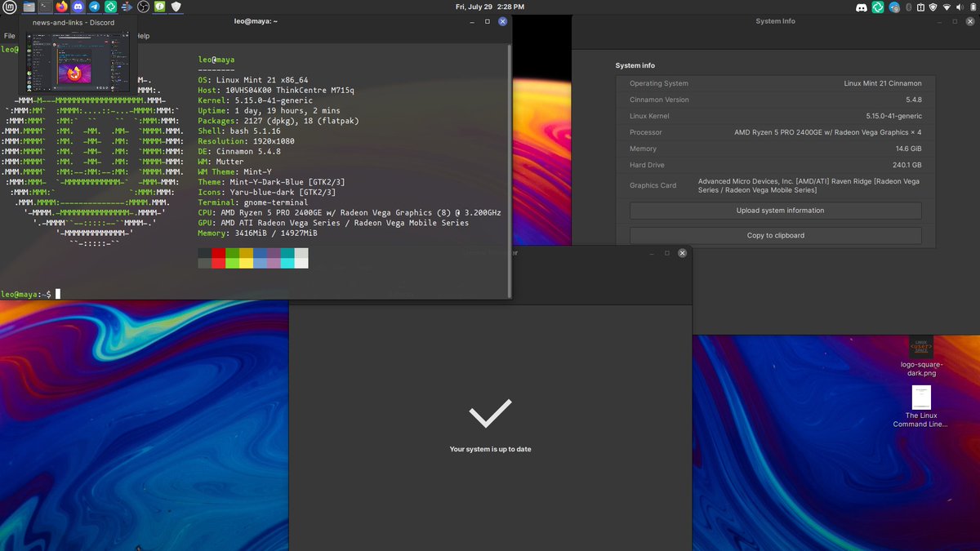Switch to the System Info panel icon
Viewport: 980px width, 551px height.
(159, 7)
